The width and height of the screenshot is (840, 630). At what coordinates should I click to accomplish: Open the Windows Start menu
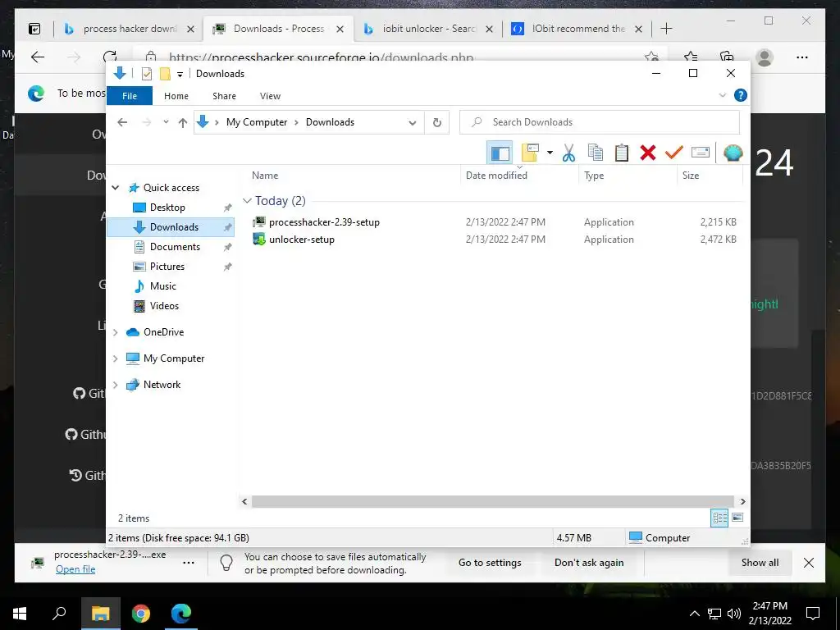(x=20, y=614)
